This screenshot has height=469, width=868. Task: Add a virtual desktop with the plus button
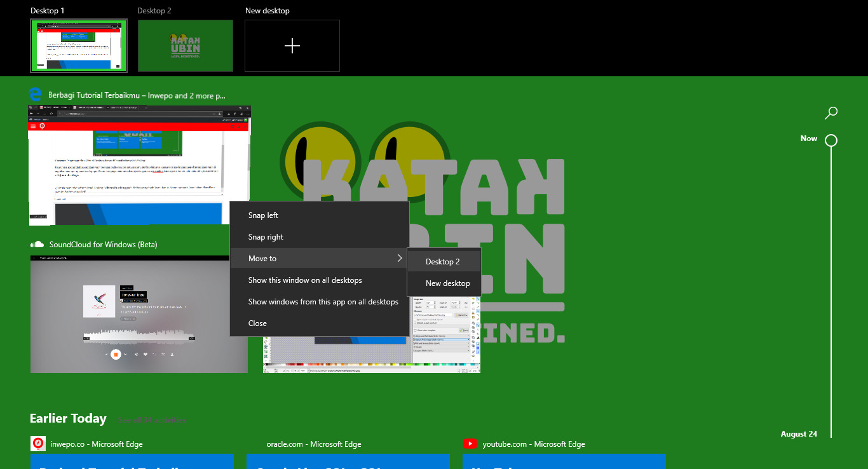pyautogui.click(x=292, y=46)
